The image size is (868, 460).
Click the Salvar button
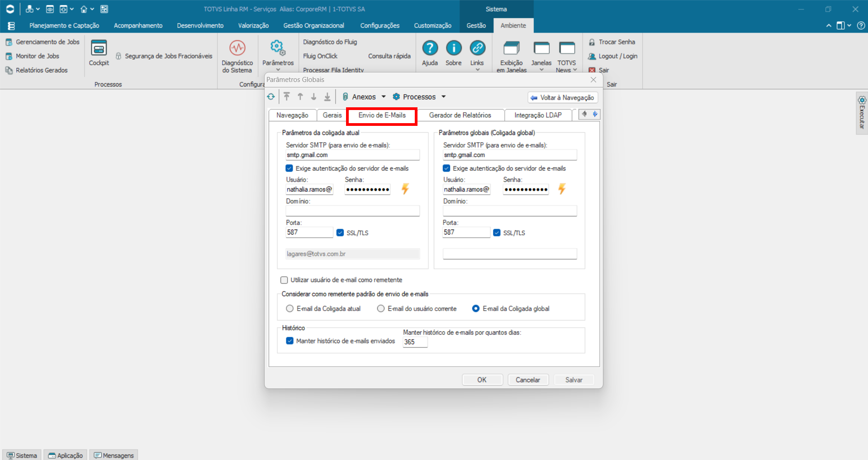[x=574, y=380]
